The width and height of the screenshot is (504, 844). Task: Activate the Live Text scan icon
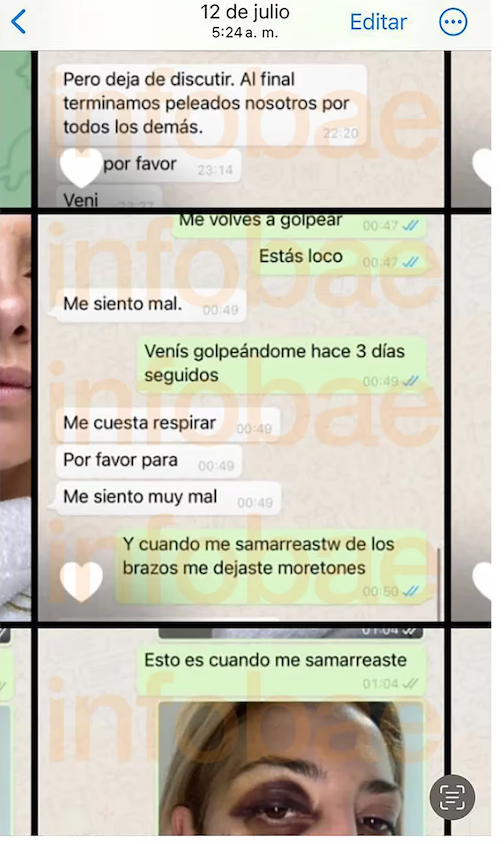point(452,797)
